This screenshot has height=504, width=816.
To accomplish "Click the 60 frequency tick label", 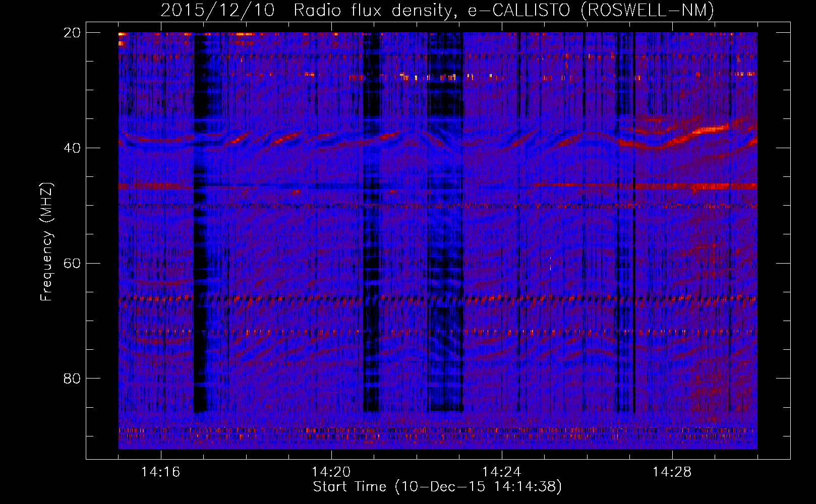I will pos(72,264).
